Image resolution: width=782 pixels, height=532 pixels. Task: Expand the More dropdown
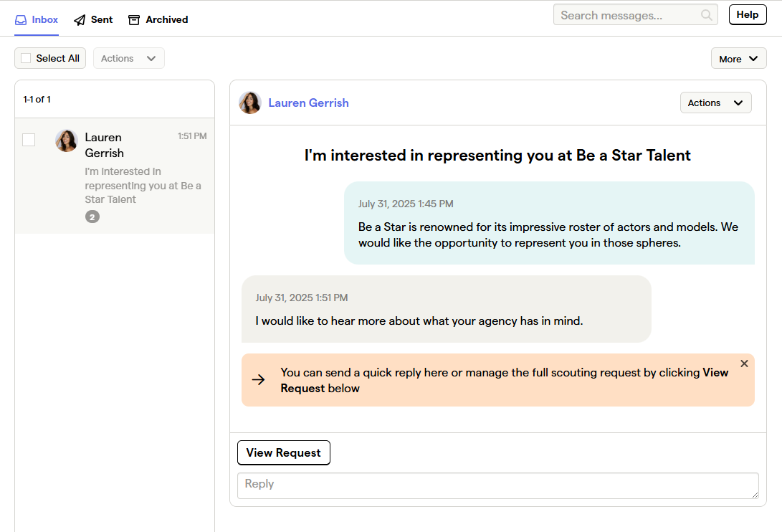738,59
